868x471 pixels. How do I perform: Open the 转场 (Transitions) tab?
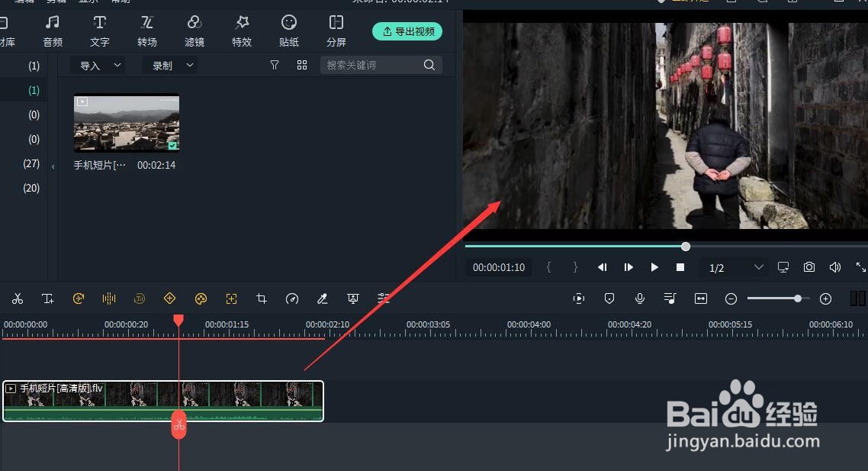click(x=146, y=31)
